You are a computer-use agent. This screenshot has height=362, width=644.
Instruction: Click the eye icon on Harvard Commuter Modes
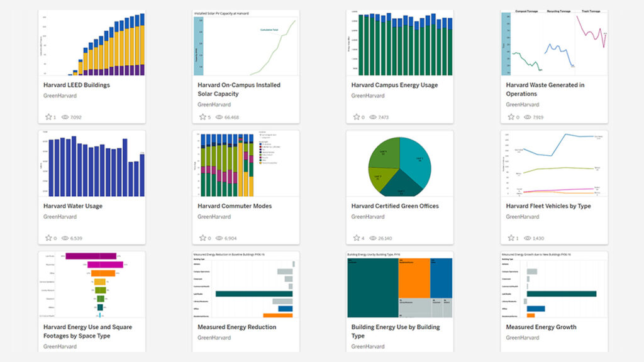219,238
